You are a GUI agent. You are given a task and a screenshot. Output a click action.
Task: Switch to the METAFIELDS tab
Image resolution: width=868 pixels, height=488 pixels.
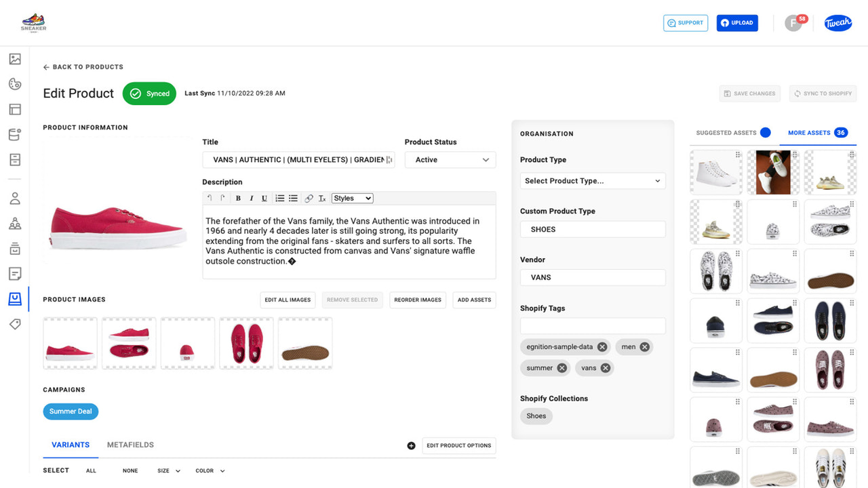tap(130, 445)
